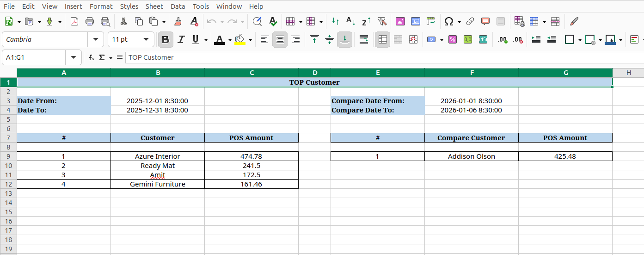The height and width of the screenshot is (255, 644).
Task: Click the Print icon
Action: [x=90, y=21]
